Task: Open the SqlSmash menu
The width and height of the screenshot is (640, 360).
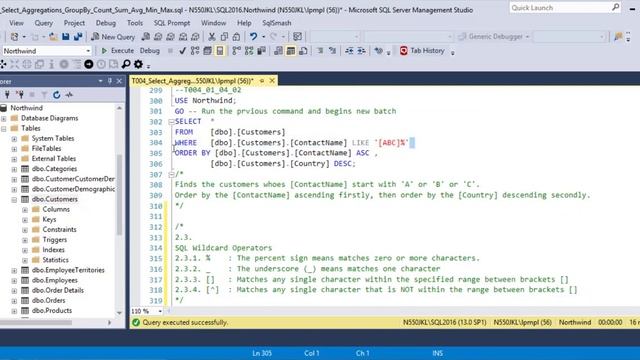Action: [x=277, y=23]
